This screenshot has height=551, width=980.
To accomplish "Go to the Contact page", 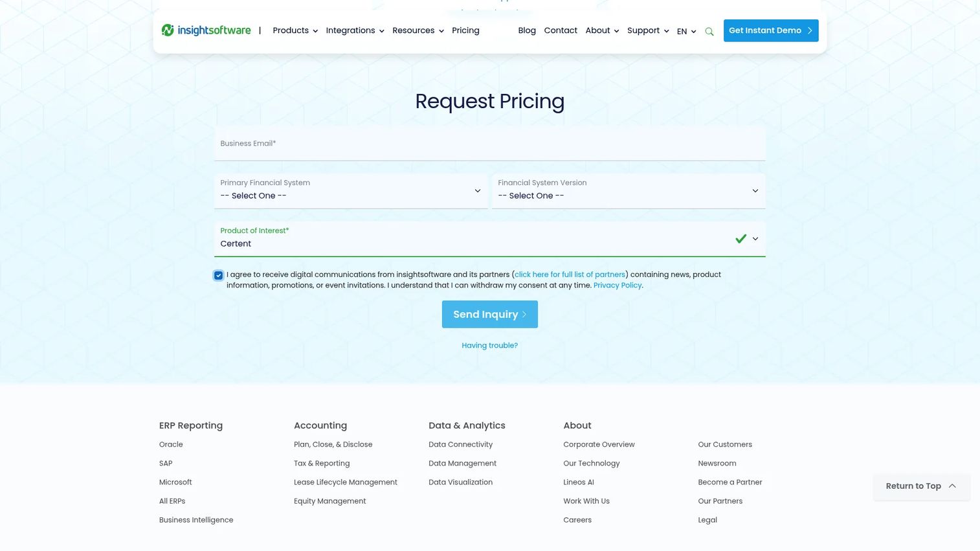I will coord(561,30).
